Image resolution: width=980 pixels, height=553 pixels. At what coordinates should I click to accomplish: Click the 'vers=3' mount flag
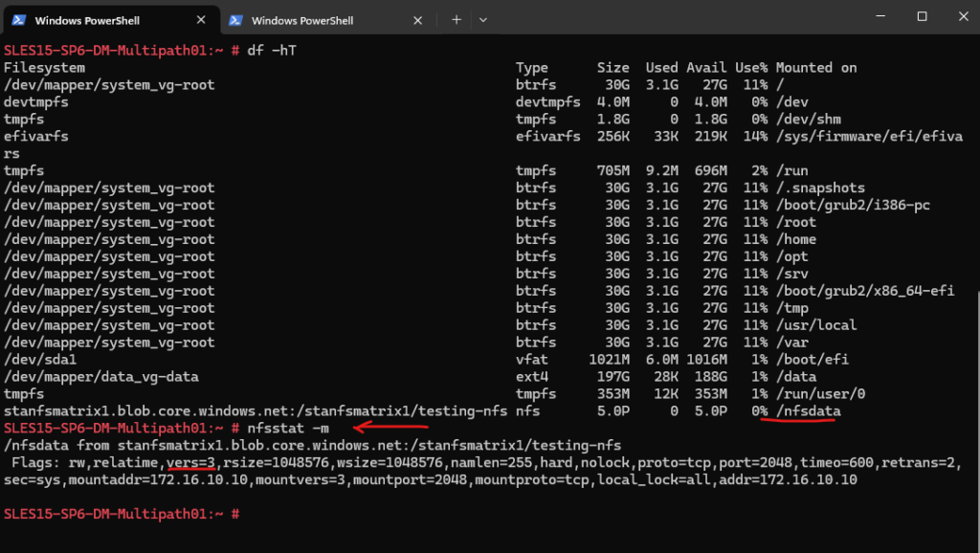(190, 462)
